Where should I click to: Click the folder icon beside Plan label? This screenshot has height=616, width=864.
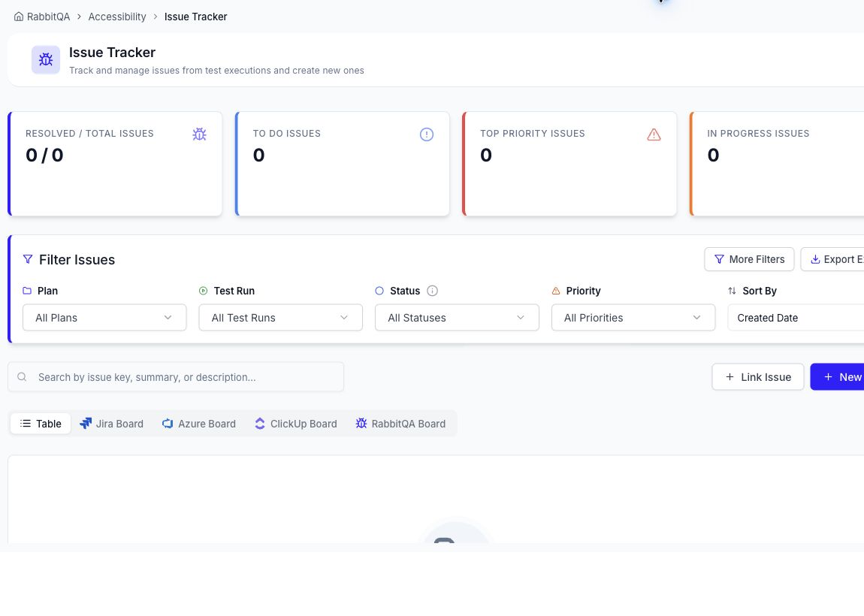(27, 291)
